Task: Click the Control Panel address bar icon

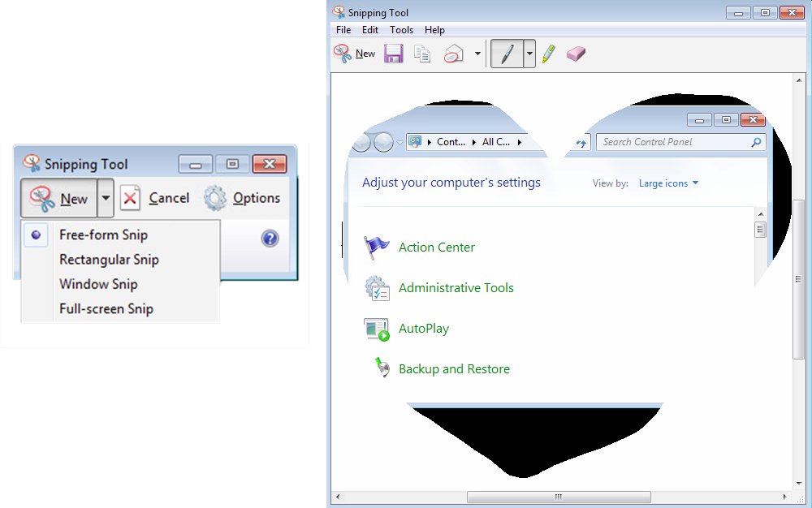Action: click(415, 141)
